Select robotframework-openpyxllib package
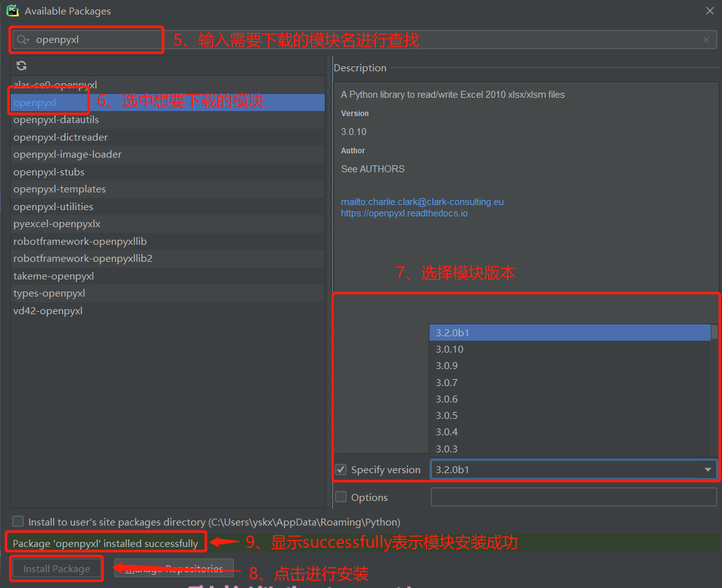722x588 pixels. tap(168, 242)
